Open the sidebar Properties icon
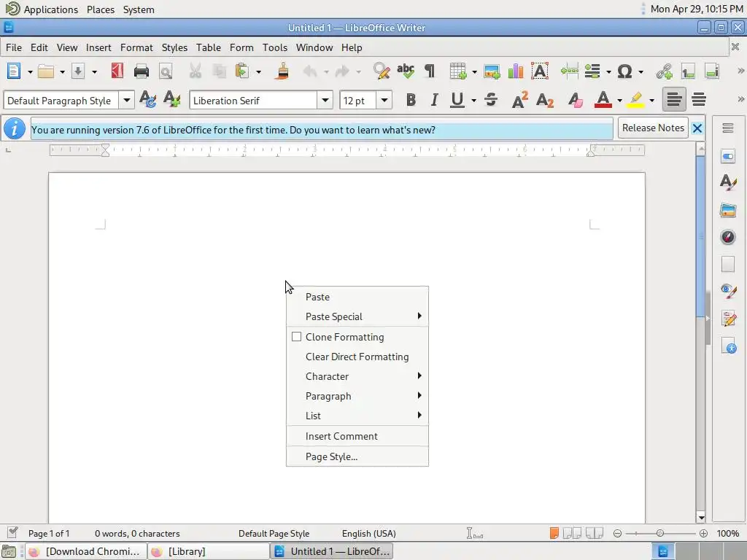 coord(728,156)
